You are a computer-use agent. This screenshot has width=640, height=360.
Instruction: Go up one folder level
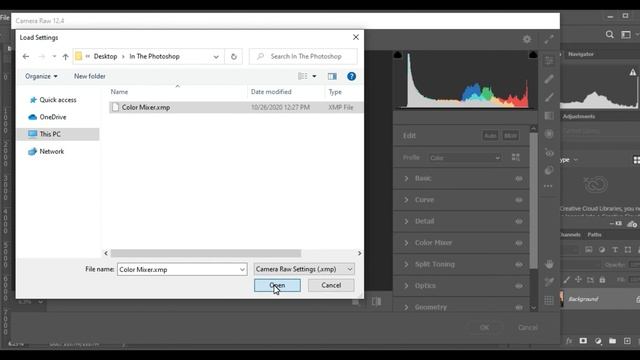[65, 56]
